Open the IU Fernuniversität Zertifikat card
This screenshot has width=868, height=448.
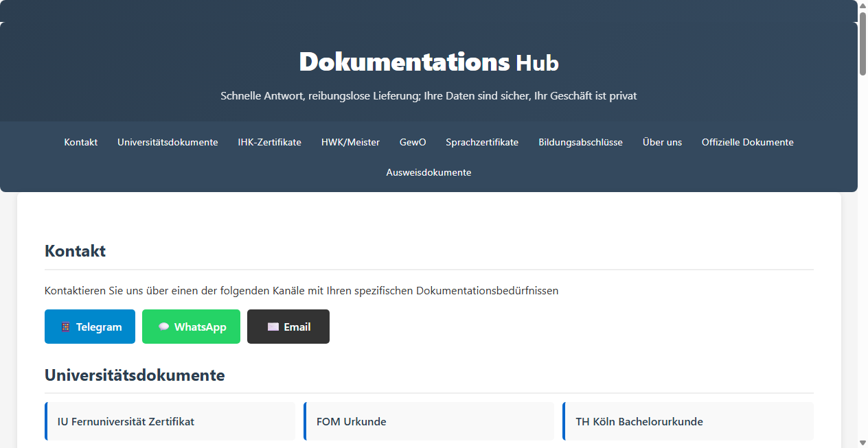point(170,421)
